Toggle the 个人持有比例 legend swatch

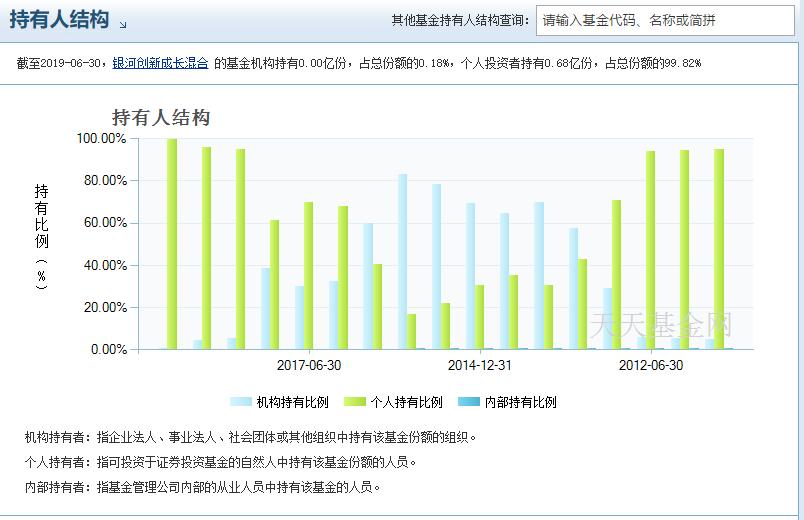[355, 402]
